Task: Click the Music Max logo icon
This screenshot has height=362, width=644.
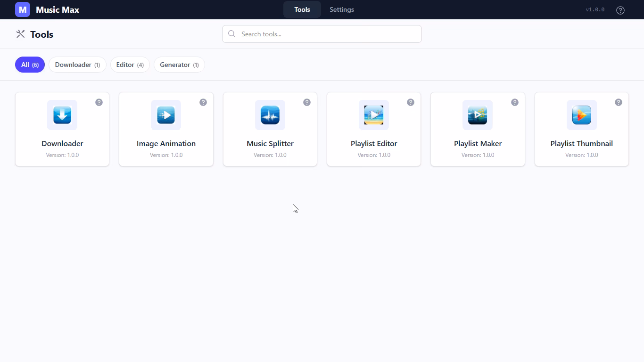Action: pos(23,9)
